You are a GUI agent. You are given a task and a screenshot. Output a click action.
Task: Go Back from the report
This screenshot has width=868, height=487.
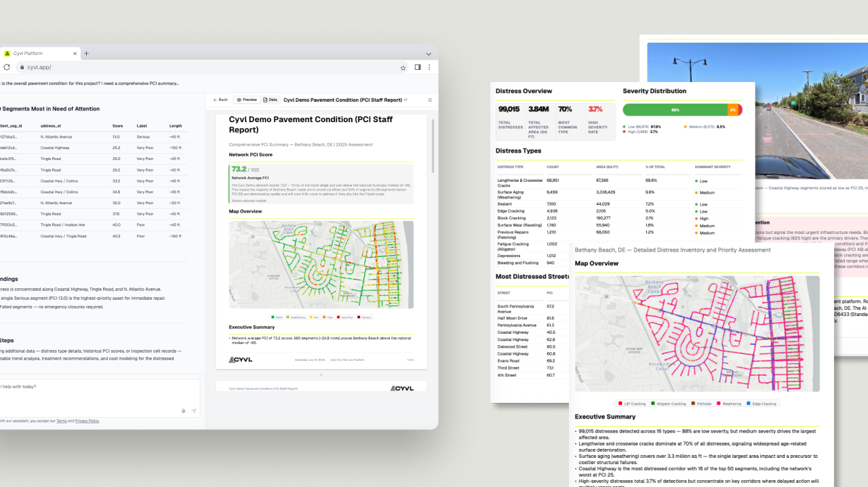(x=220, y=100)
